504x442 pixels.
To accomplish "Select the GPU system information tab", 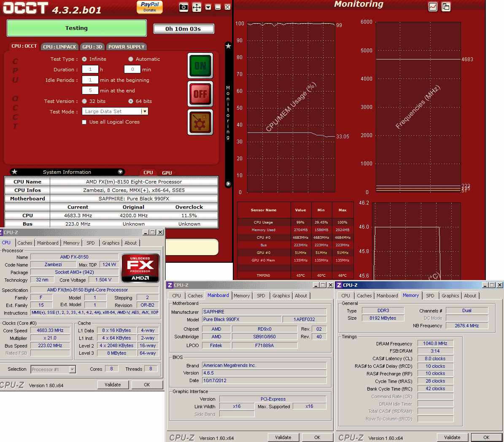I will (x=167, y=172).
